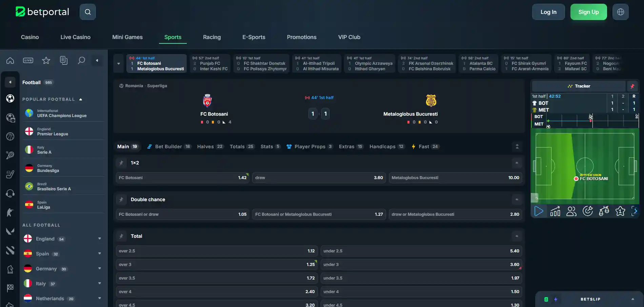This screenshot has height=307, width=644.
Task: Toggle the Tracker pin button
Action: tap(632, 86)
